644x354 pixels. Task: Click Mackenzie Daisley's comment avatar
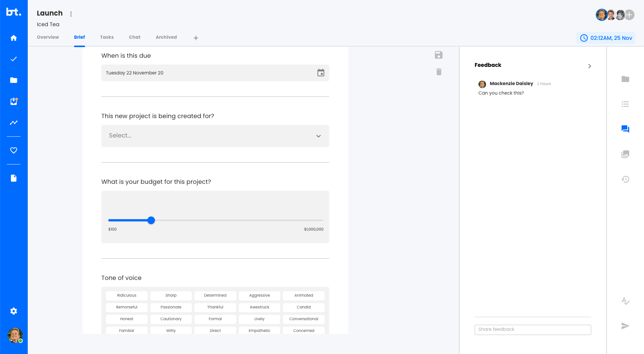tap(482, 84)
